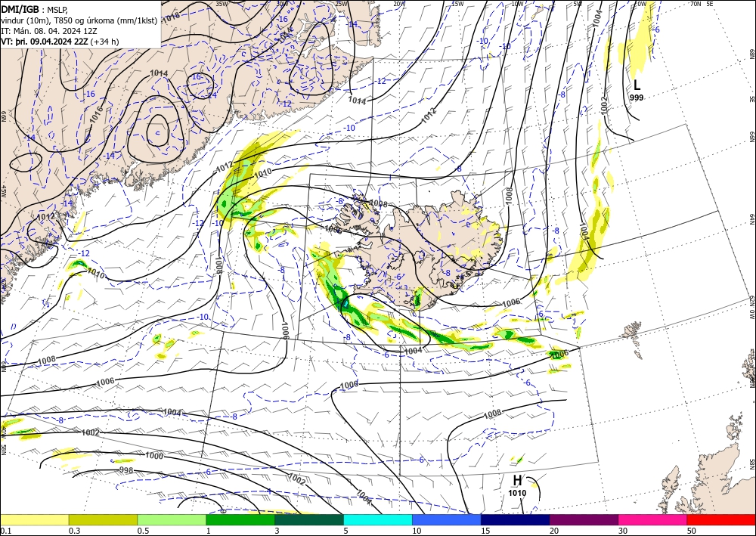756x536 pixels.
Task: Click the '0.3' legend scale value
Action: (x=74, y=531)
